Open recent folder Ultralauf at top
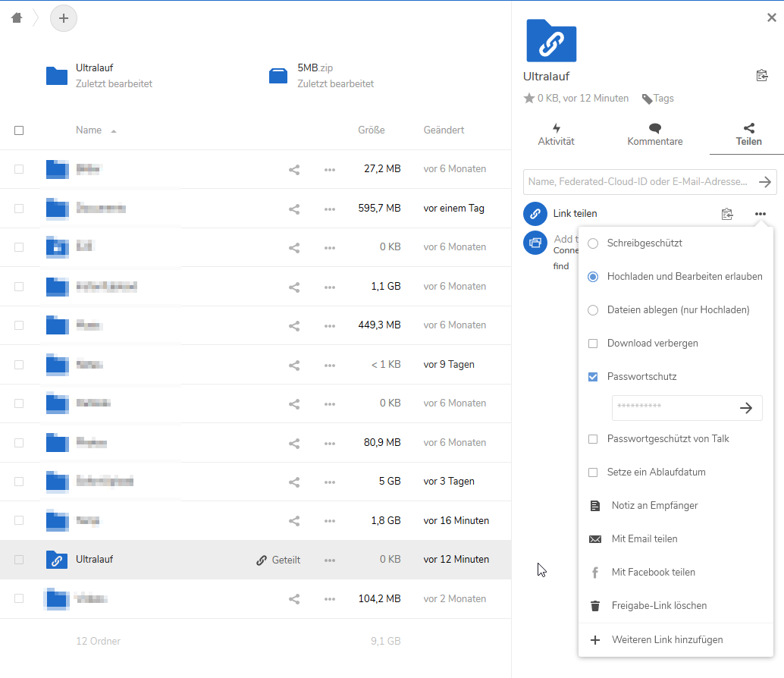 [99, 76]
